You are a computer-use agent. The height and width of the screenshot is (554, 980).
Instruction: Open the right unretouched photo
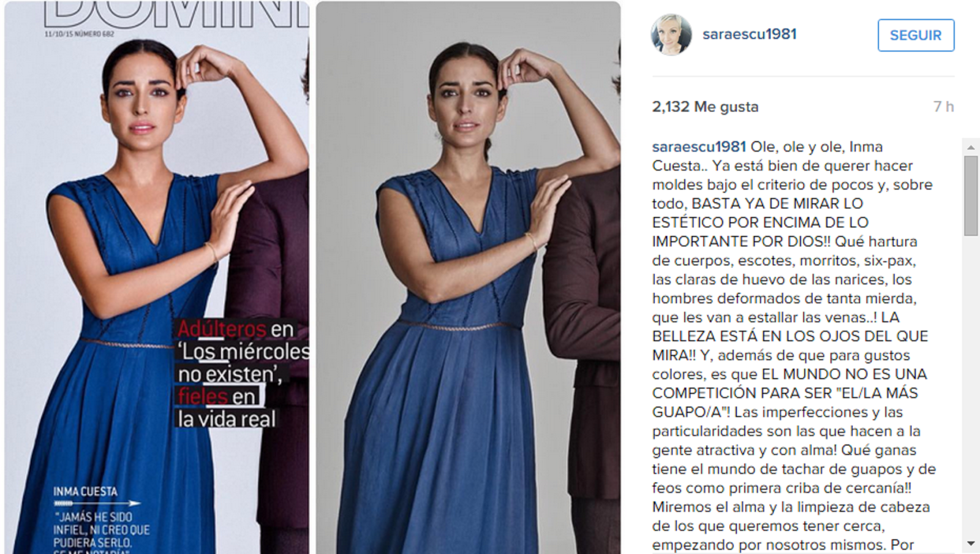[468, 277]
